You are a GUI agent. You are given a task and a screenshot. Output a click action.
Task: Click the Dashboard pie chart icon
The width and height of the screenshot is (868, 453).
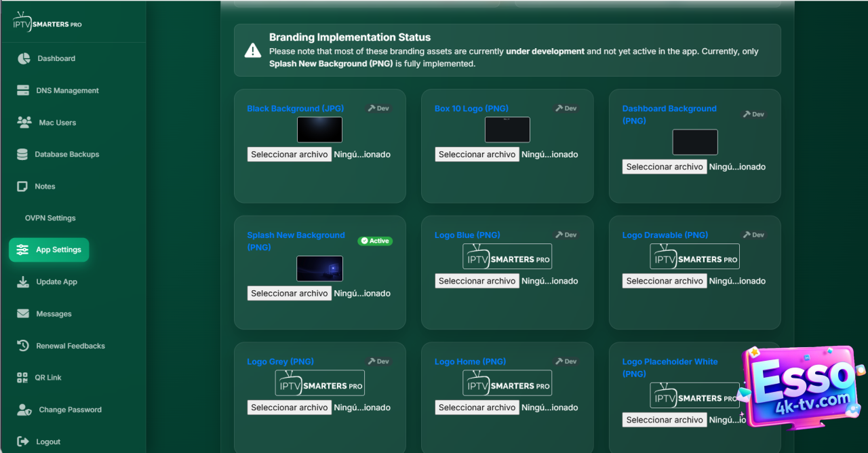coord(24,58)
